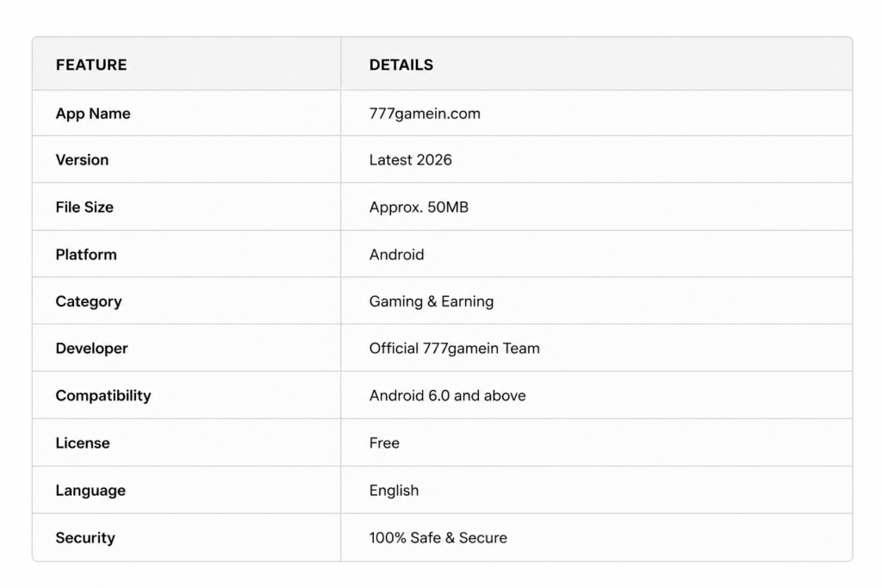Click the Gaming & Earning value

click(x=432, y=302)
